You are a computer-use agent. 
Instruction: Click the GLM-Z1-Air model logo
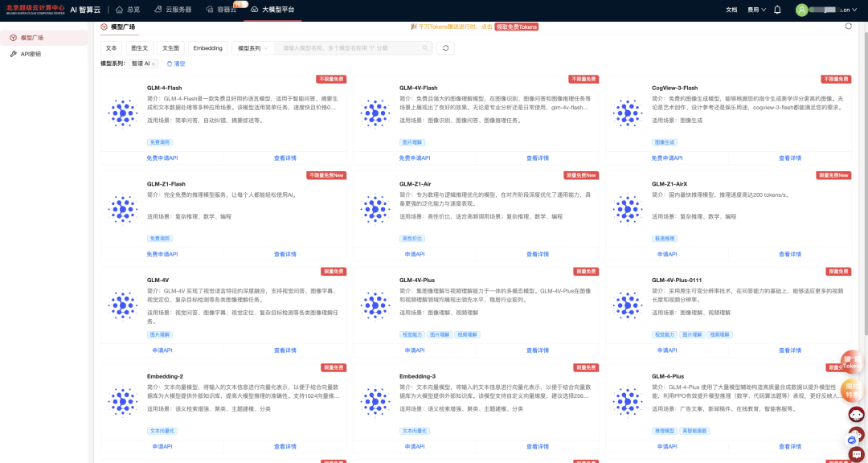click(375, 210)
